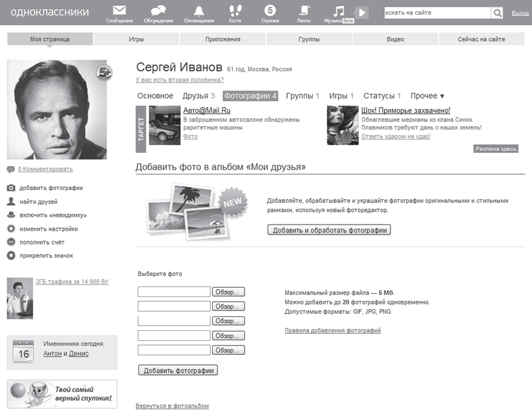Screen dimensions: 532x416
Task: Click the site search input field
Action: point(437,13)
